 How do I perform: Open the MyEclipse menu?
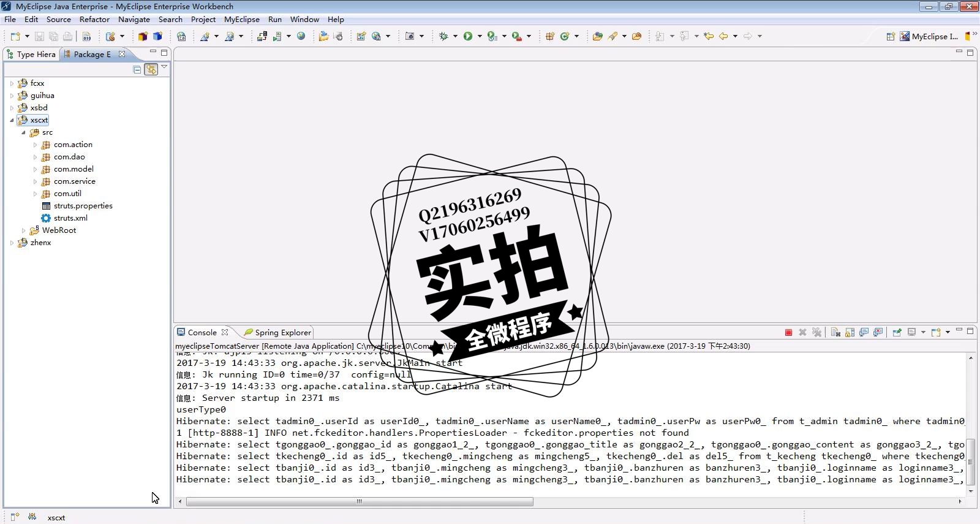[242, 19]
